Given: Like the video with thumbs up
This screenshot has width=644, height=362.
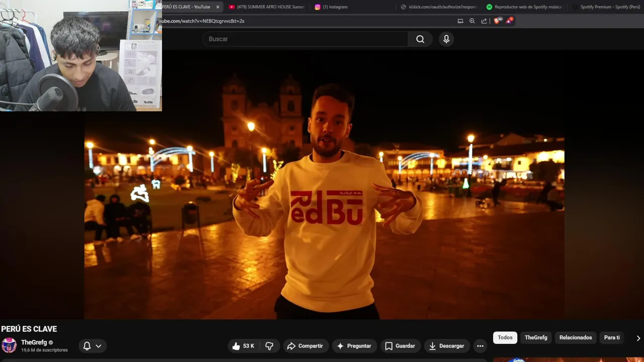Looking at the screenshot, I should click(x=243, y=346).
